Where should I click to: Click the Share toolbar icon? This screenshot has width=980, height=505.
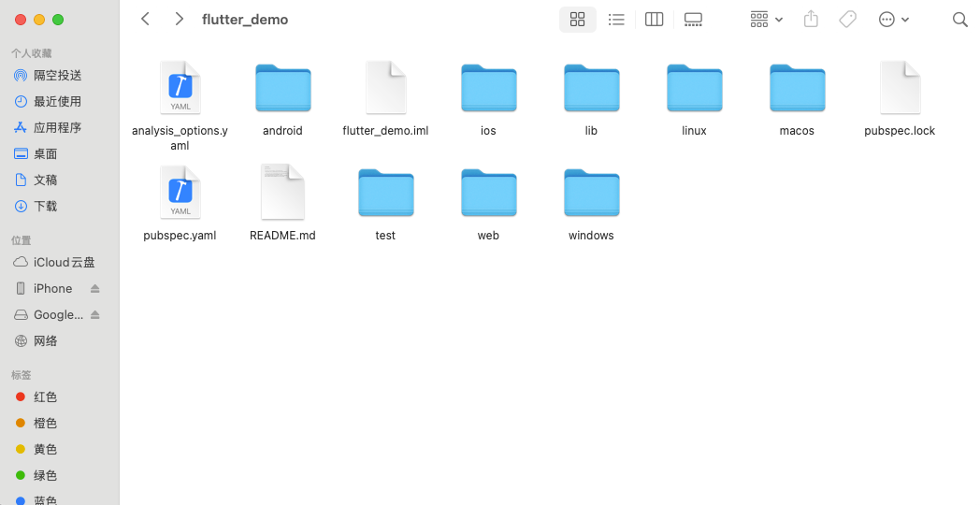pos(811,19)
